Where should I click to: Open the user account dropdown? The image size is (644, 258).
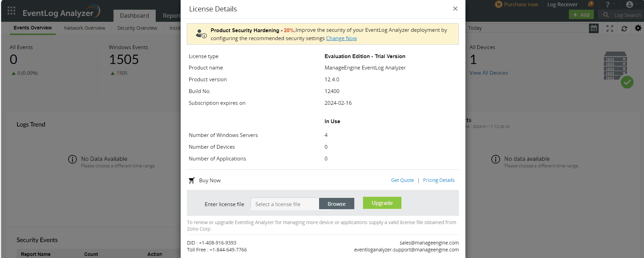click(630, 4)
